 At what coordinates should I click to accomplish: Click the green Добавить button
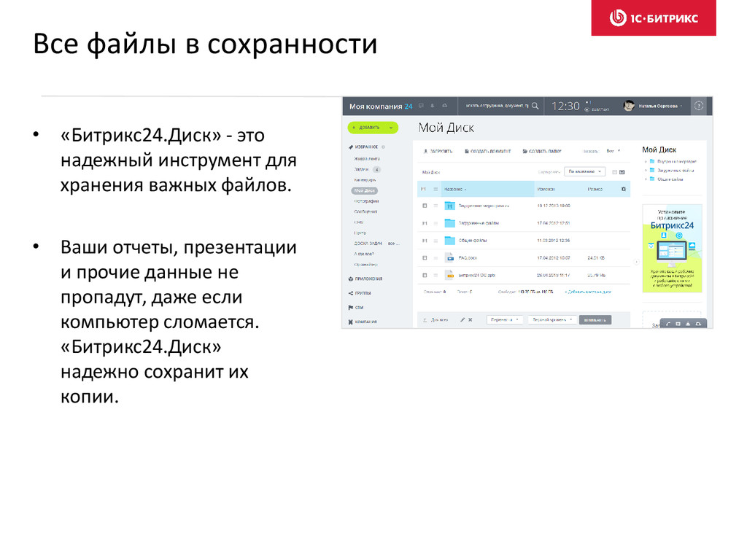373,127
